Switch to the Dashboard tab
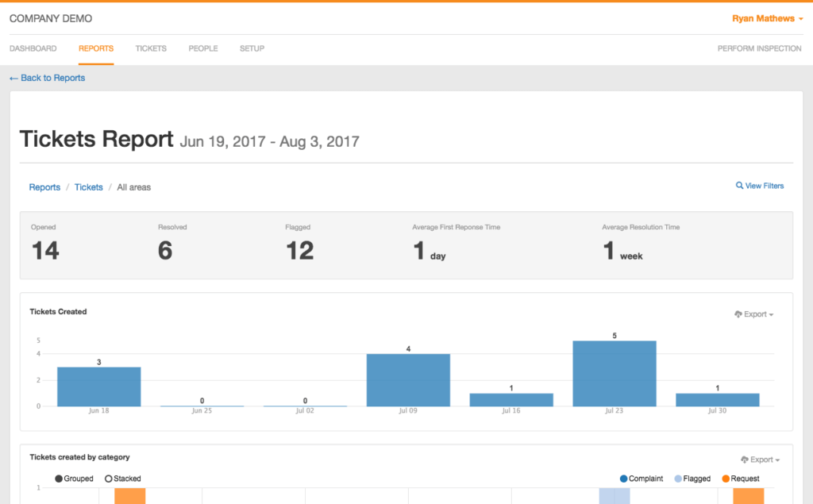The width and height of the screenshot is (813, 504). point(33,48)
